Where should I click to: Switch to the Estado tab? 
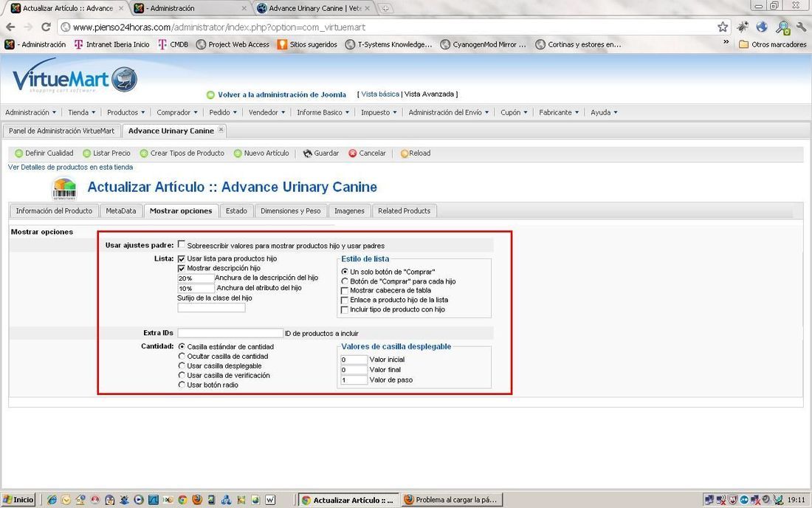(237, 210)
